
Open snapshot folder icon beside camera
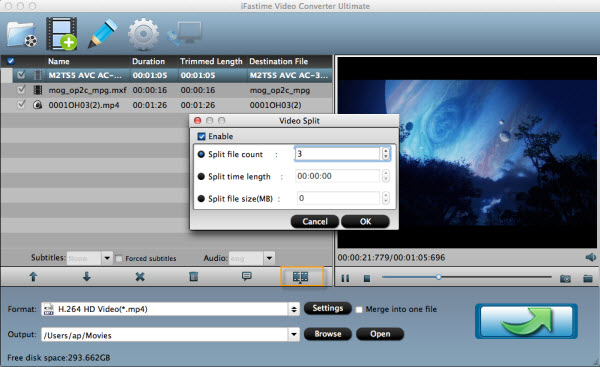(588, 278)
